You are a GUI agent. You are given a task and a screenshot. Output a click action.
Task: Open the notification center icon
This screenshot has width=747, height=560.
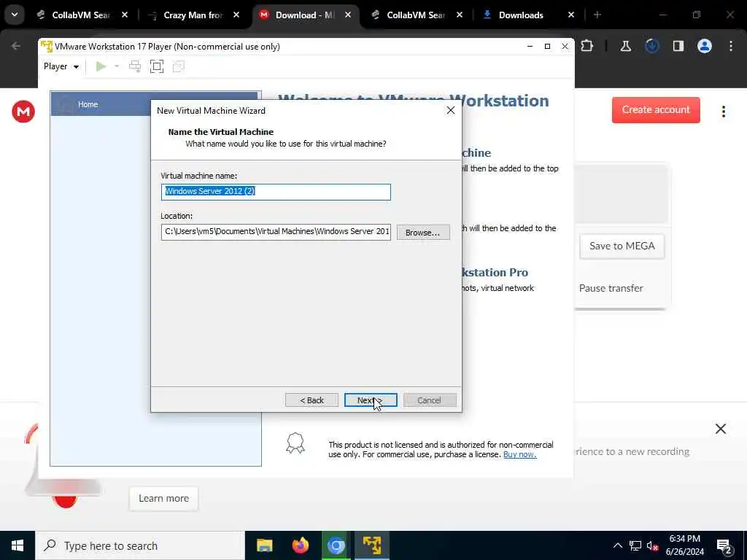tap(724, 547)
